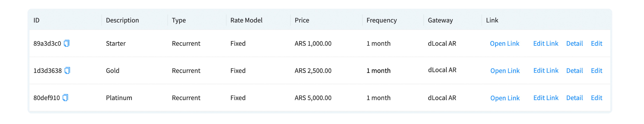Click Edit Link for Platinum plan
The image size is (644, 124).
point(546,98)
